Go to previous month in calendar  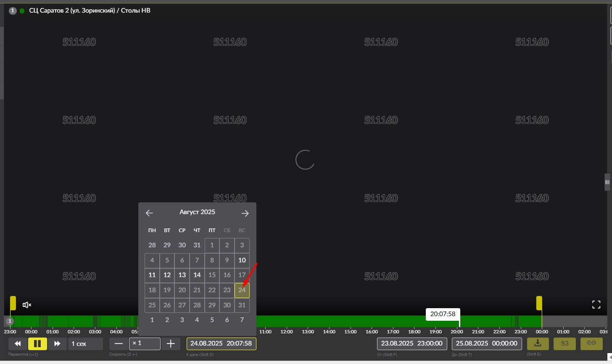coord(149,213)
